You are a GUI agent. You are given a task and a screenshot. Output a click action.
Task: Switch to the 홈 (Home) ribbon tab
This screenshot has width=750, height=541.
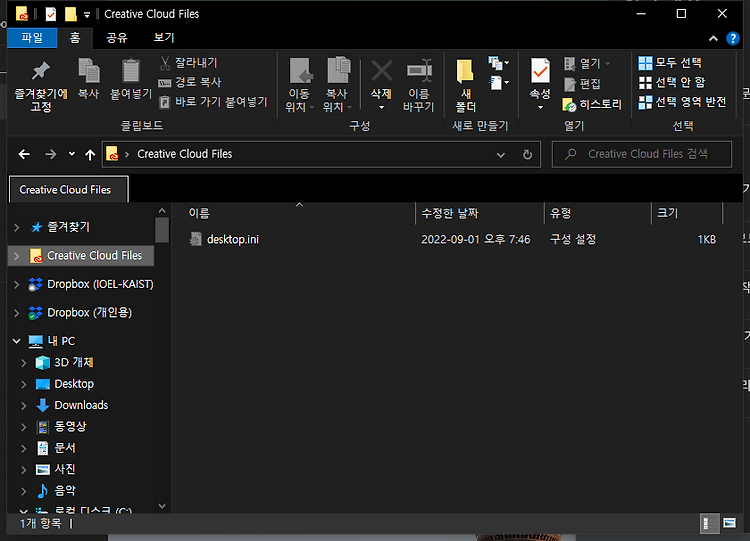(x=75, y=38)
